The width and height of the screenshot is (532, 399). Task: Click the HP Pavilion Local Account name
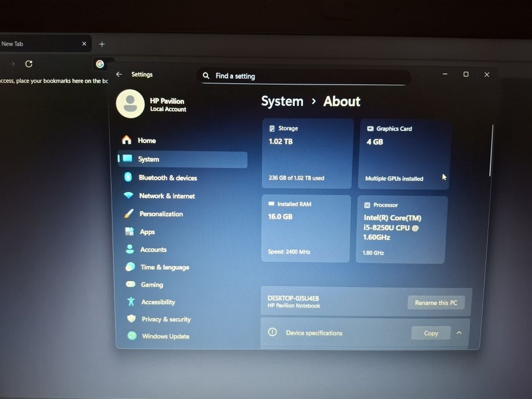coord(168,104)
